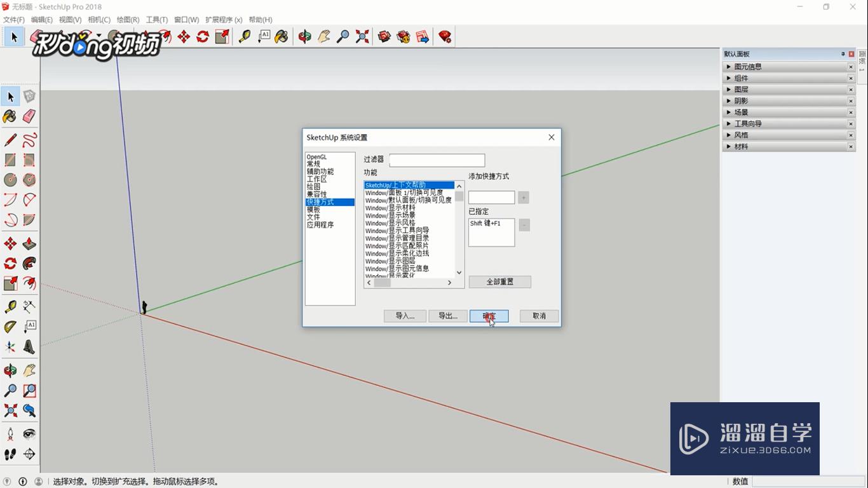Select the Axes tool

tap(10, 347)
